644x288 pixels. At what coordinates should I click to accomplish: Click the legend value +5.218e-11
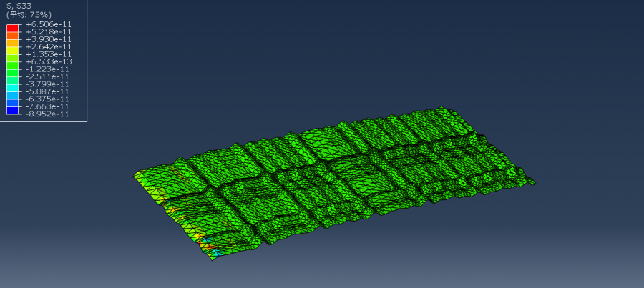click(49, 32)
